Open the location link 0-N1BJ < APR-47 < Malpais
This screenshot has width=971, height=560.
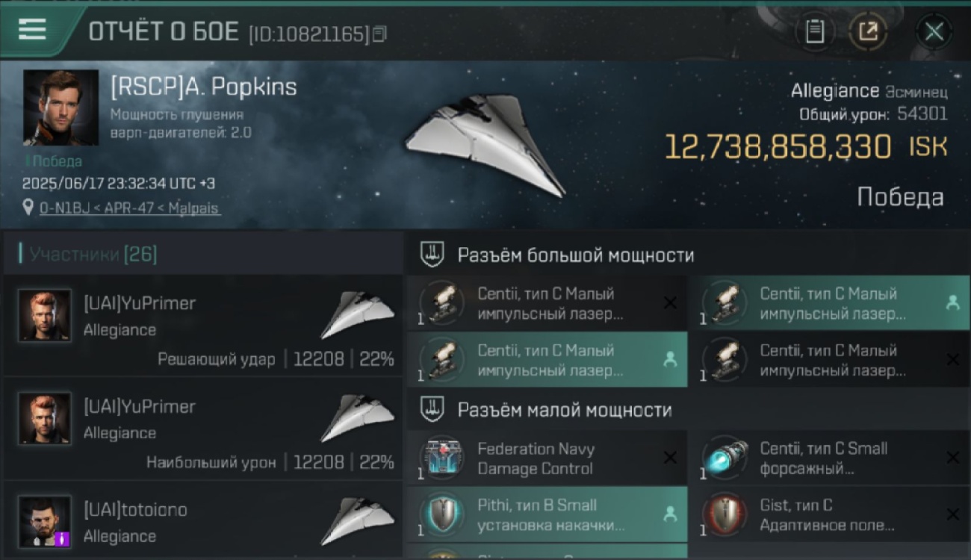click(x=130, y=208)
